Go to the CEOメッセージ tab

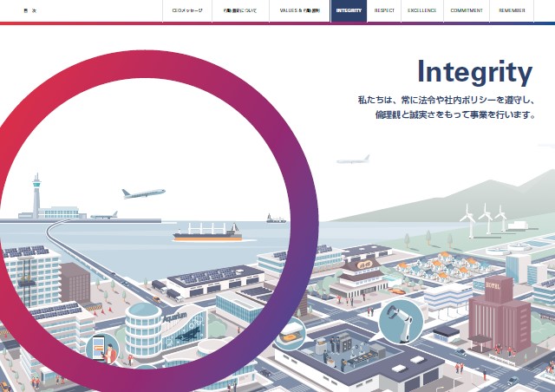point(187,11)
